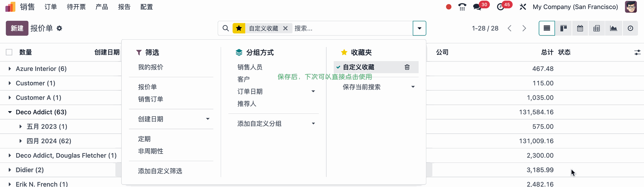Remove the 自定义收藏 search facet
Image resolution: width=644 pixels, height=187 pixels.
pos(285,28)
